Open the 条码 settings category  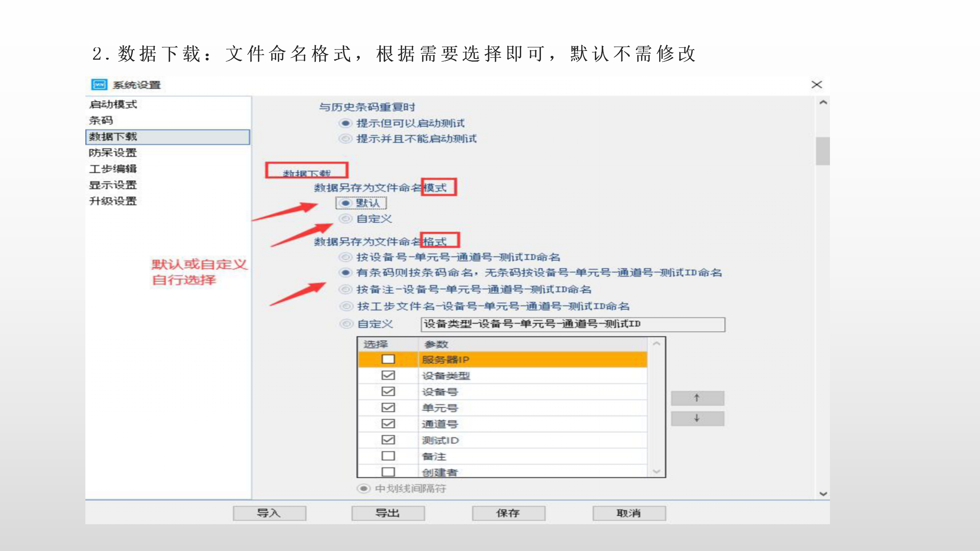(101, 121)
